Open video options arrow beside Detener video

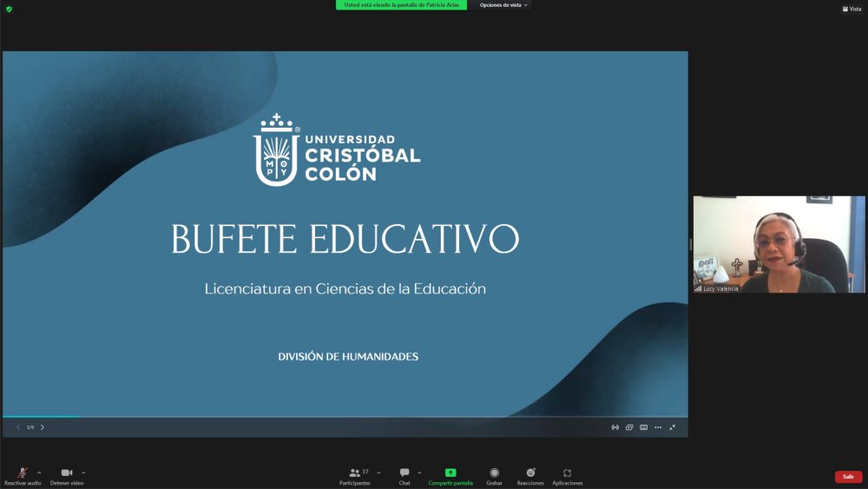(83, 473)
